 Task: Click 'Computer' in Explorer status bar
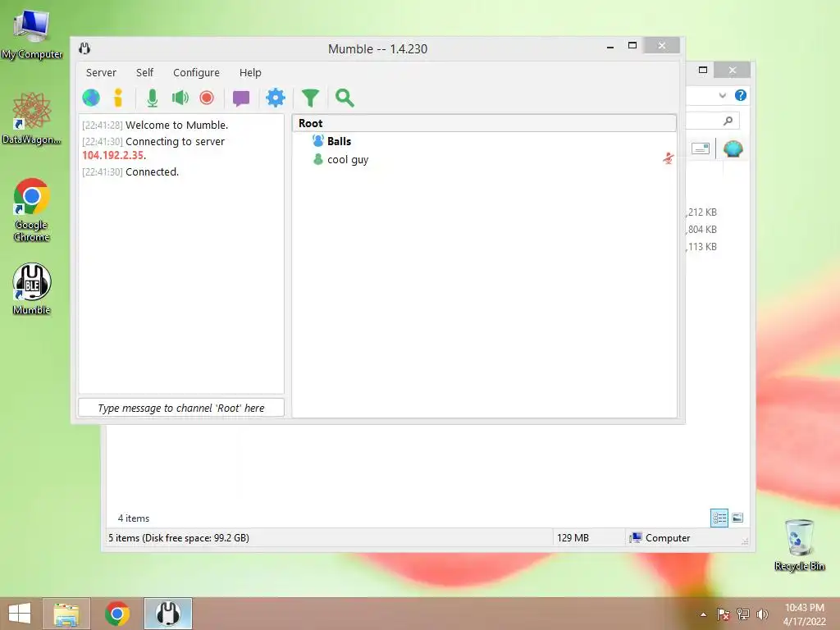pyautogui.click(x=668, y=538)
